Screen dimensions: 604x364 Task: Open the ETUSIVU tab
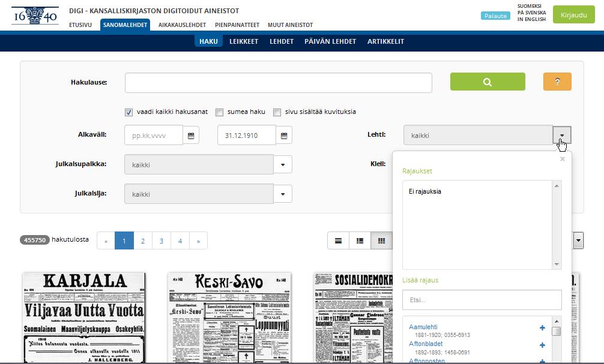80,25
